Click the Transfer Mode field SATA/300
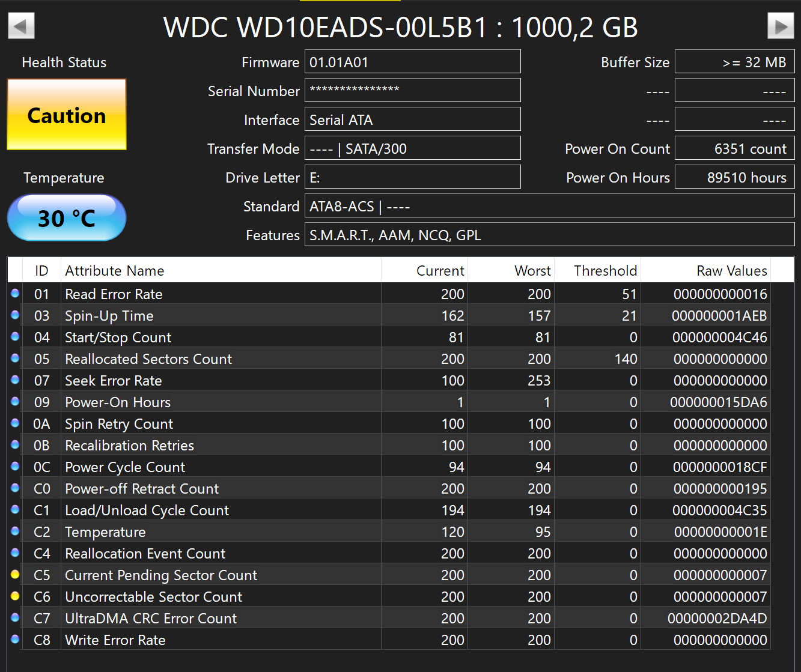Viewport: 801px width, 672px height. [x=413, y=148]
